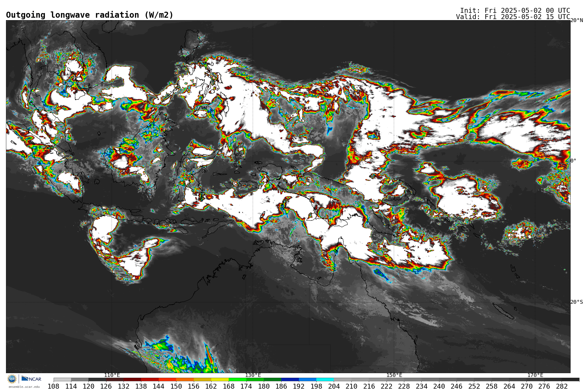Viewport: 588px width, 390px height.
Task: Click the 282 colorbar label
Action: click(562, 386)
